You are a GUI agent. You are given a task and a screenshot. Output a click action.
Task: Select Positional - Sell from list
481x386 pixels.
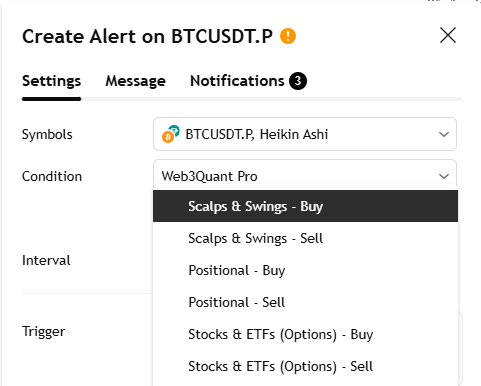coord(305,302)
